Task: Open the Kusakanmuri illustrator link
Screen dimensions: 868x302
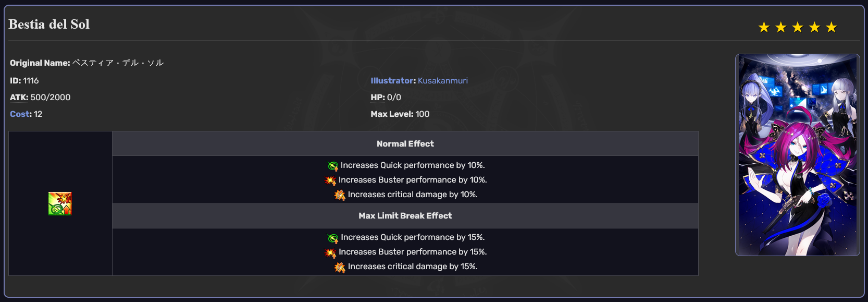Action: [x=443, y=80]
